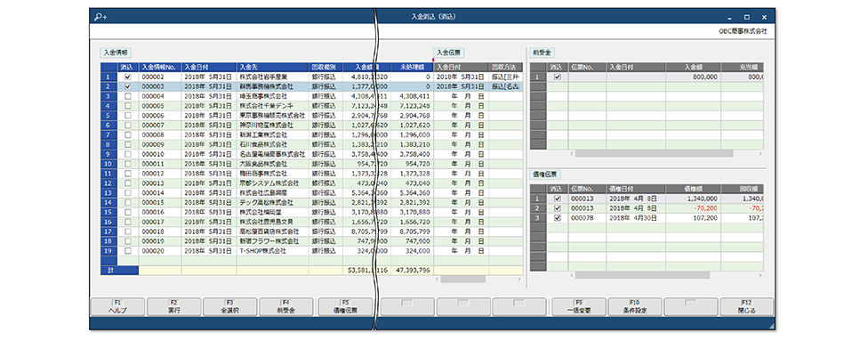Viewport: 868px width, 341px height.
Task: Click 回収方法 cell 振込[三井
Action: (505, 77)
